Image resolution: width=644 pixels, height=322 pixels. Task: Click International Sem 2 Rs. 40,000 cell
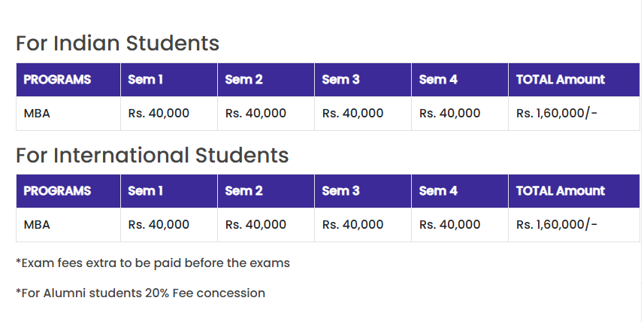(x=255, y=224)
